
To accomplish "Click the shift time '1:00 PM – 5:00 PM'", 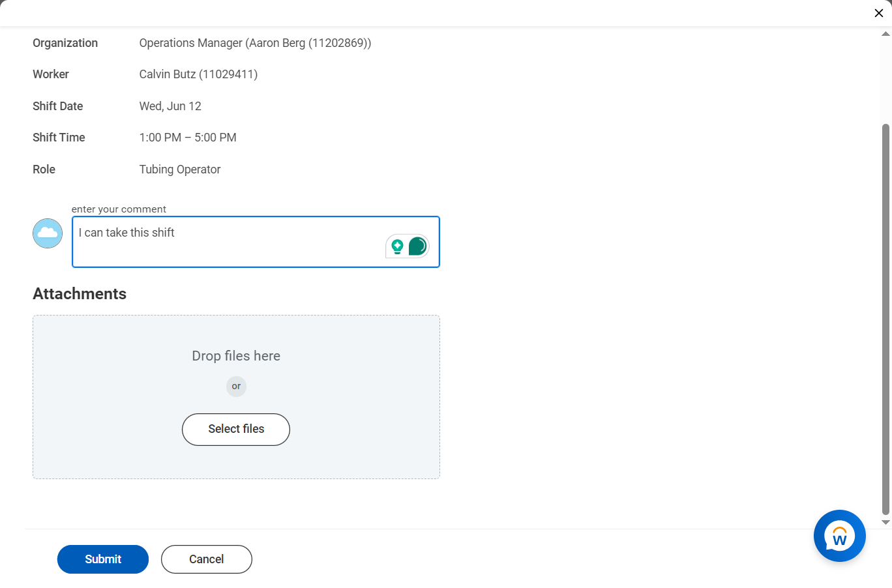I will [x=188, y=138].
